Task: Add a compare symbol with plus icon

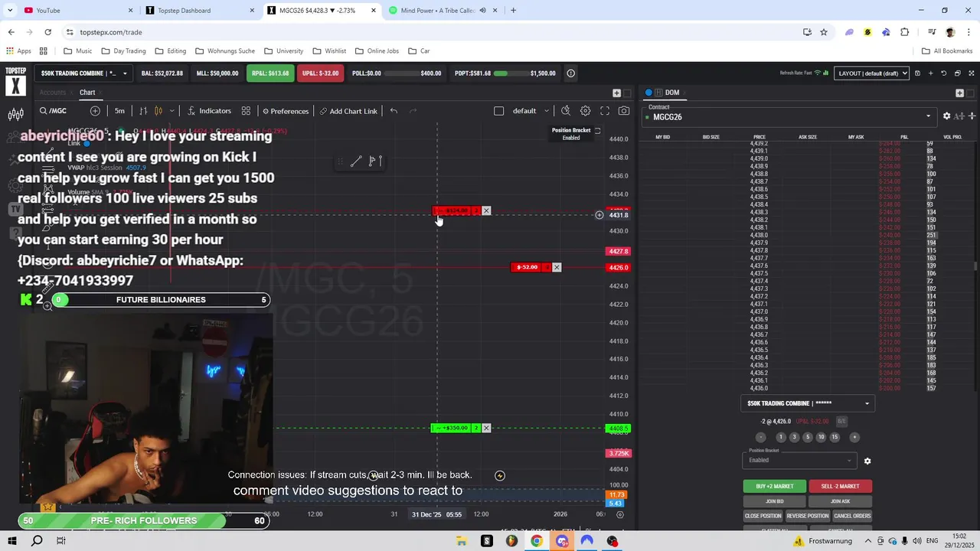Action: point(95,111)
